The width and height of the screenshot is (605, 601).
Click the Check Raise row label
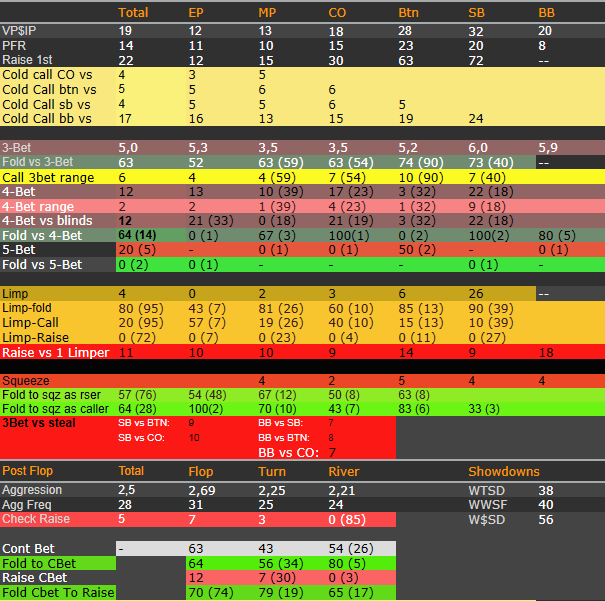pos(36,519)
